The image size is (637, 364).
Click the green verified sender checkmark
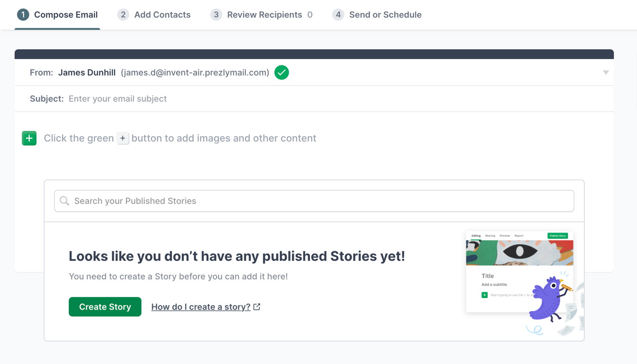282,73
